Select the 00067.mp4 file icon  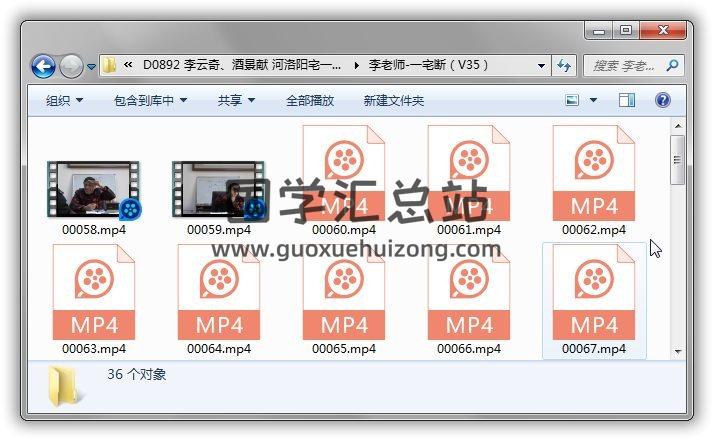[x=594, y=292]
